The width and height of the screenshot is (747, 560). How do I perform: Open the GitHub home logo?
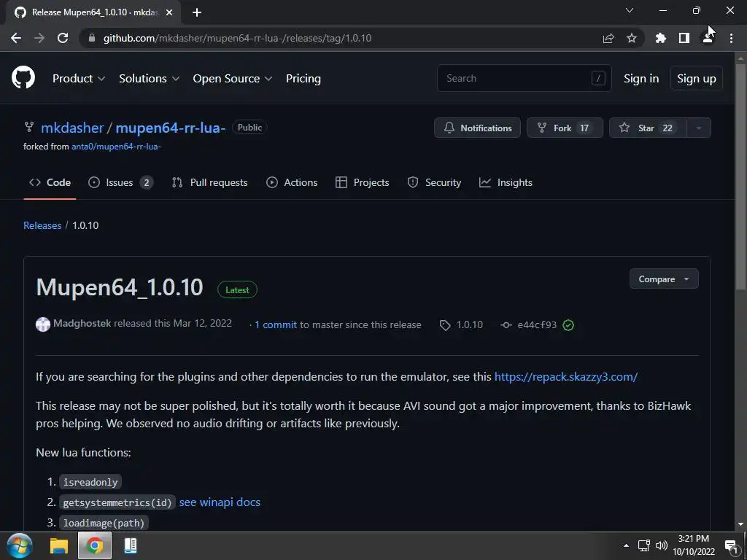point(23,78)
